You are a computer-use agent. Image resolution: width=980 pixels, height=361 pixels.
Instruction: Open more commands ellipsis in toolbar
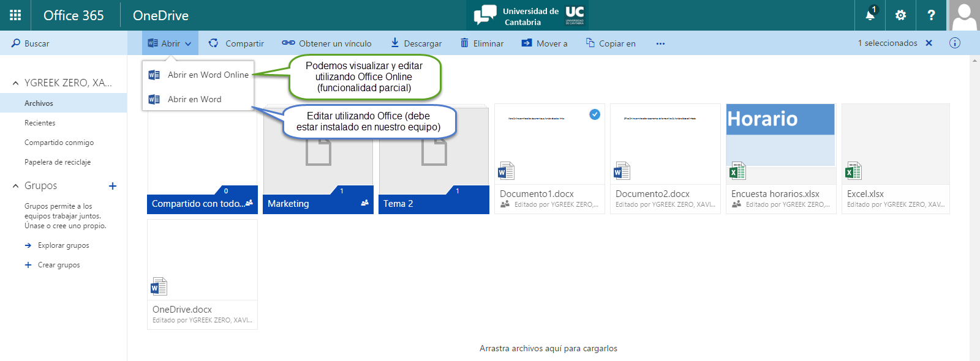pyautogui.click(x=660, y=43)
